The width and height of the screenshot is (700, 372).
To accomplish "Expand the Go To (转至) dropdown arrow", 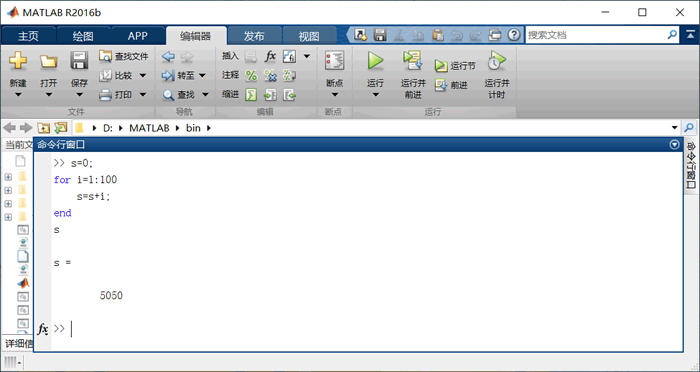I will [x=202, y=75].
